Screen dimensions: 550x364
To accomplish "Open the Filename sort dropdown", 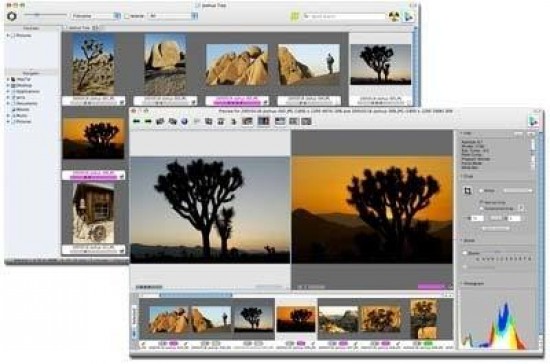I will coord(96,16).
